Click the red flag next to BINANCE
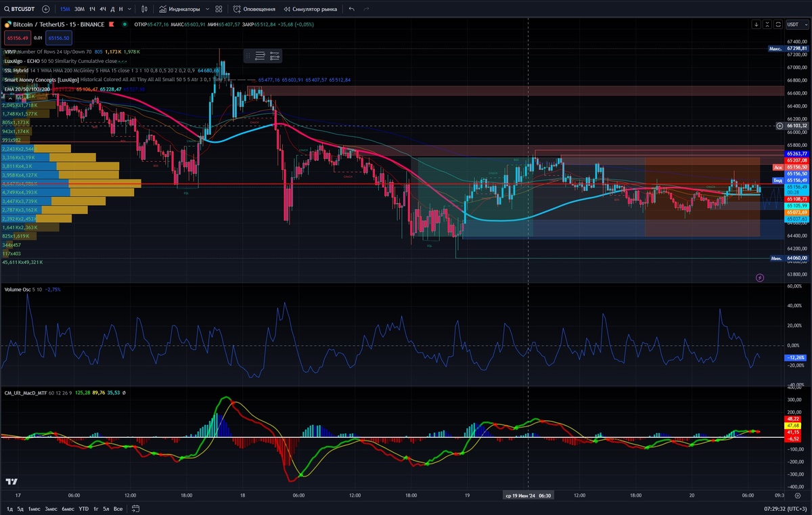The width and height of the screenshot is (812, 515). tap(112, 24)
